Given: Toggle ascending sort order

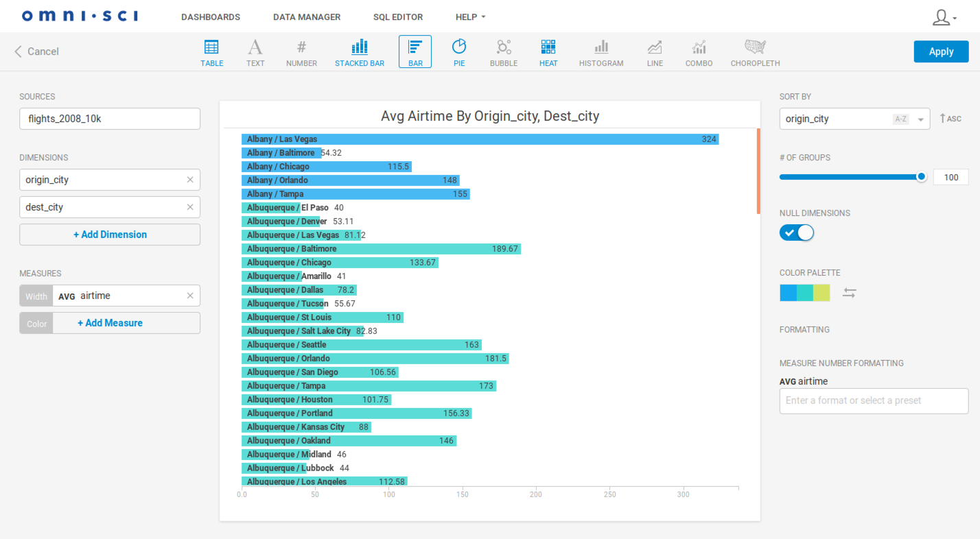Looking at the screenshot, I should pyautogui.click(x=950, y=119).
